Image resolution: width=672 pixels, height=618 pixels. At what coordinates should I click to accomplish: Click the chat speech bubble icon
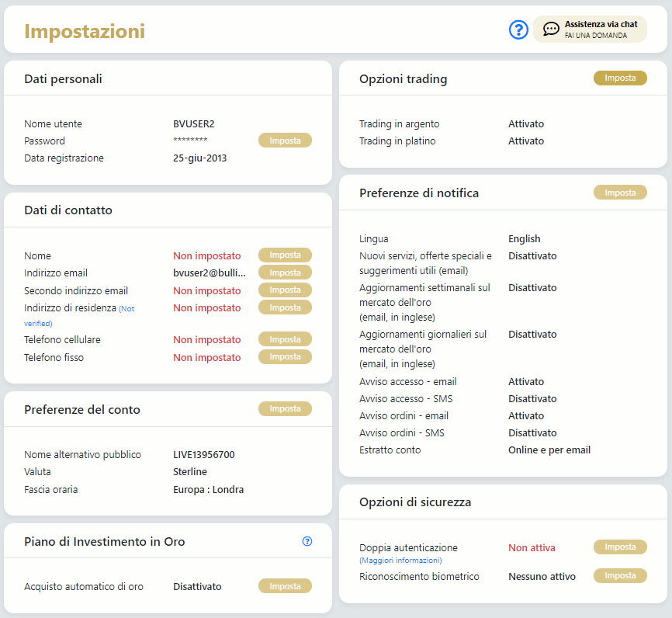(x=551, y=30)
